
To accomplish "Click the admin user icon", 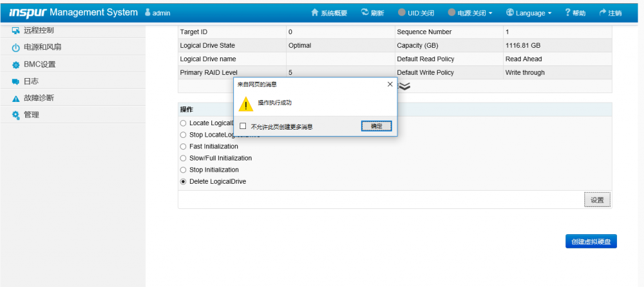I will tap(148, 13).
